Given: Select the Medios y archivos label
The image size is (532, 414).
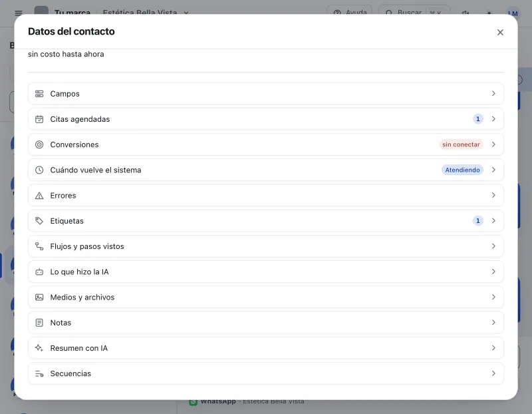Looking at the screenshot, I should (x=82, y=298).
